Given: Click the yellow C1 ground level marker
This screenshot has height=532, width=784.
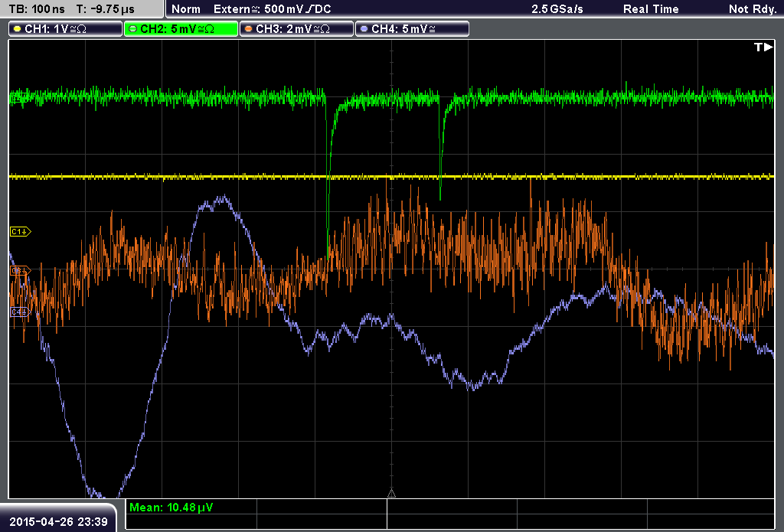Looking at the screenshot, I should pos(21,231).
